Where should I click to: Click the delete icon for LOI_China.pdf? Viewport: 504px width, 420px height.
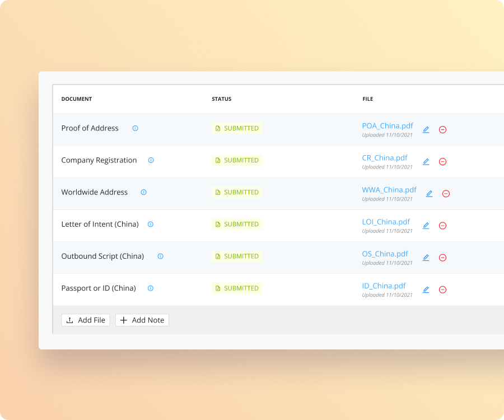point(442,225)
